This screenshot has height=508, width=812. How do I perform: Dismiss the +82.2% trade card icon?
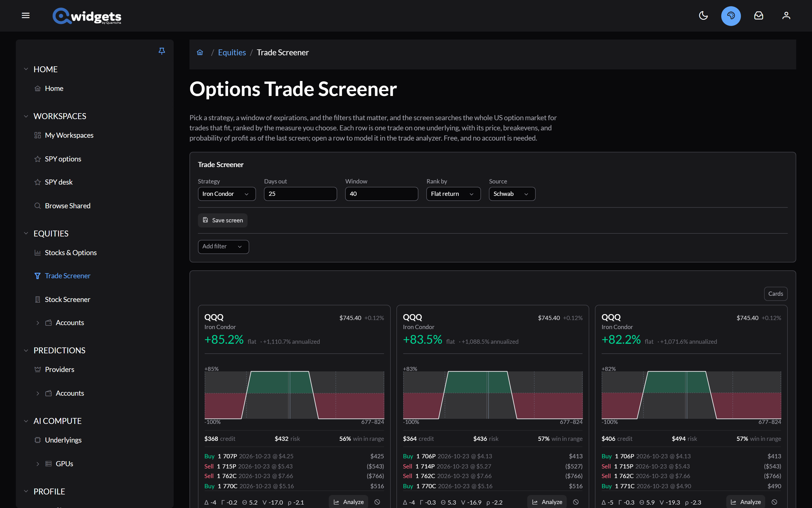pos(775,502)
